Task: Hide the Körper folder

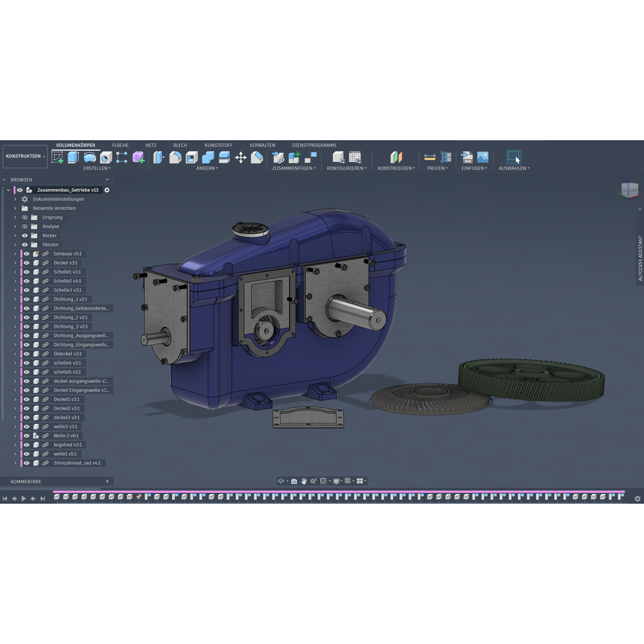Action: [25, 235]
